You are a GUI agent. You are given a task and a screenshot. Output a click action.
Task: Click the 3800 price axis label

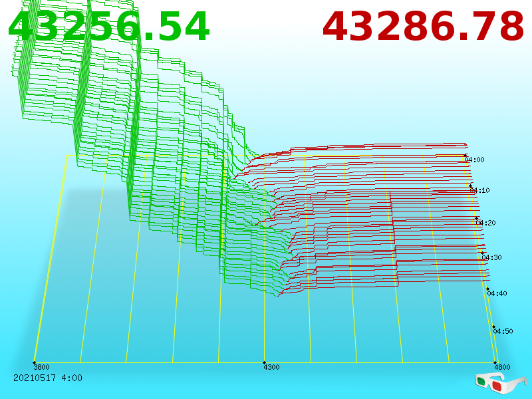point(41,367)
